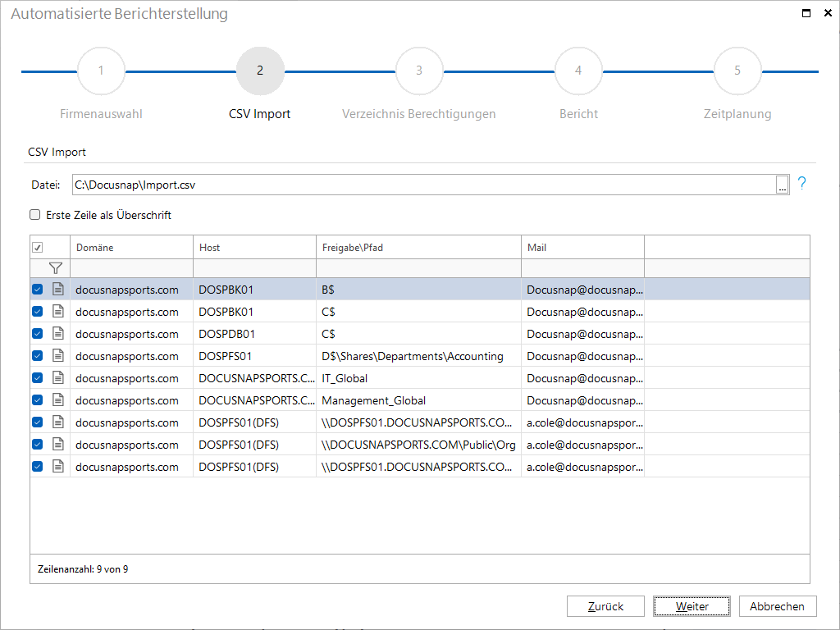Select wizard step 2 circle
840x630 pixels.
click(x=260, y=71)
